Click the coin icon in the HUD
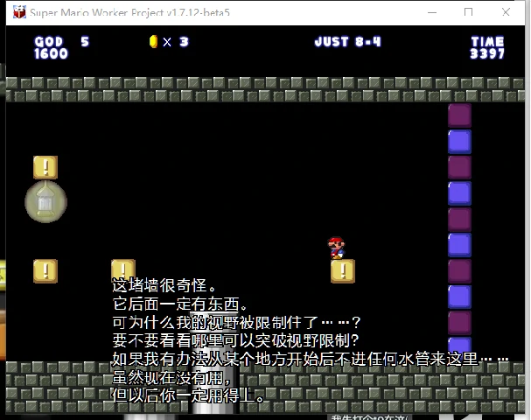 point(153,42)
